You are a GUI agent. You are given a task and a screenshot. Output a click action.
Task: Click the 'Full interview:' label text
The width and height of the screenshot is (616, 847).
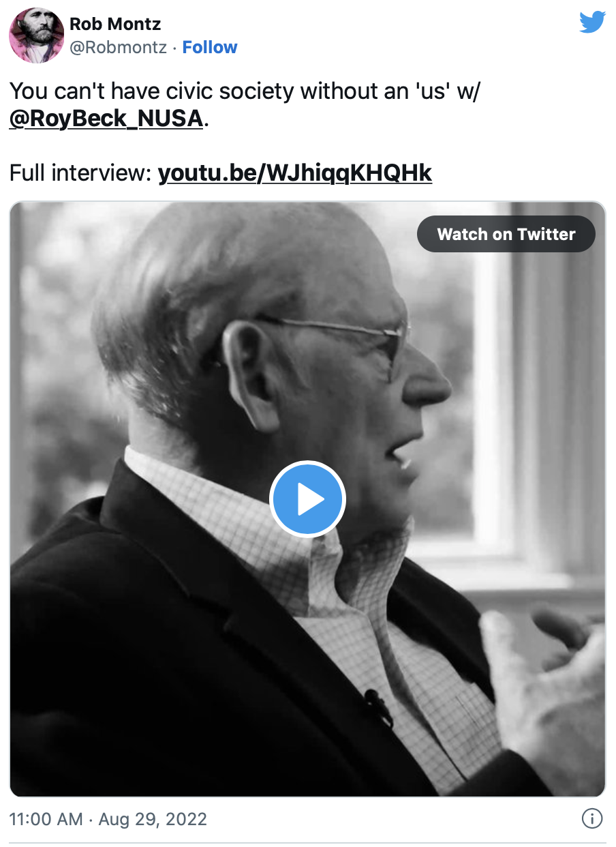coord(80,173)
